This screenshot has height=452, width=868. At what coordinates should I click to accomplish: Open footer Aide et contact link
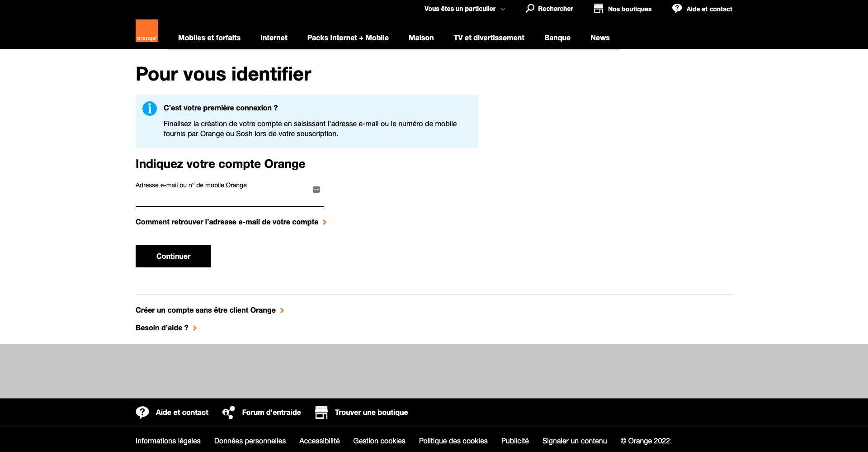click(x=182, y=412)
